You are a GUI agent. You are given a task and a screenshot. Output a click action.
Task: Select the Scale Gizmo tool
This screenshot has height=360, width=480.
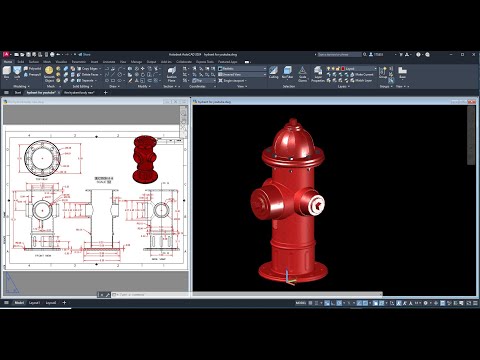tap(302, 74)
